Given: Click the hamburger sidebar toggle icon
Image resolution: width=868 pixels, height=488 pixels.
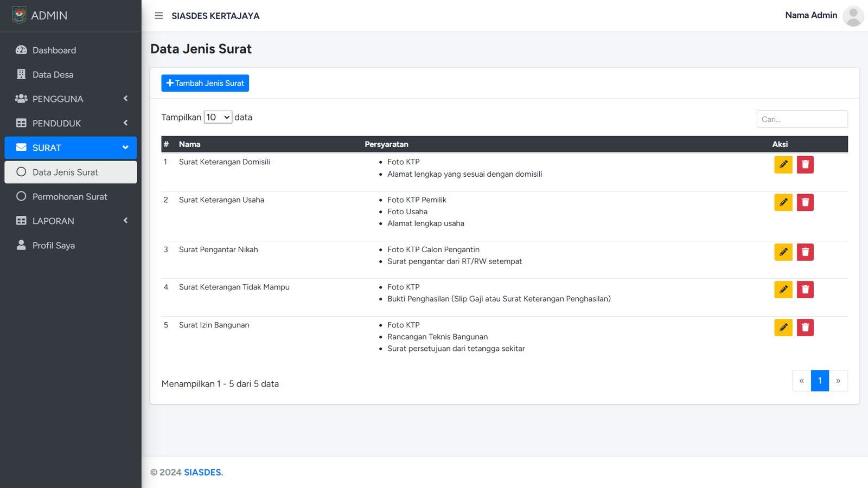Looking at the screenshot, I should click(158, 16).
